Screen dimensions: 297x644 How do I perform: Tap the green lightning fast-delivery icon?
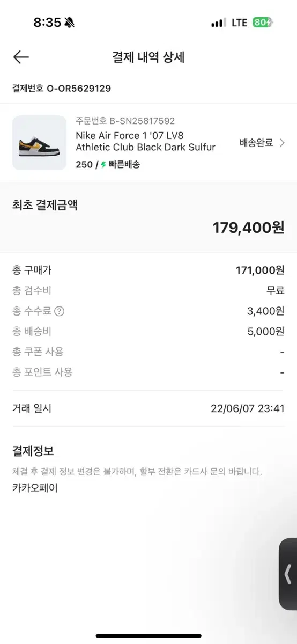point(104,165)
